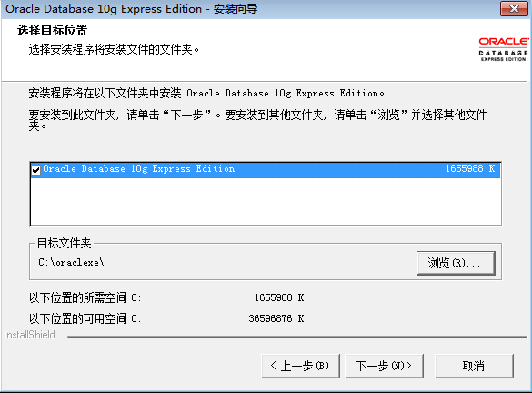Image resolution: width=532 pixels, height=393 pixels.
Task: Click the 以下位置的可用空间 C: label
Action: (85, 319)
